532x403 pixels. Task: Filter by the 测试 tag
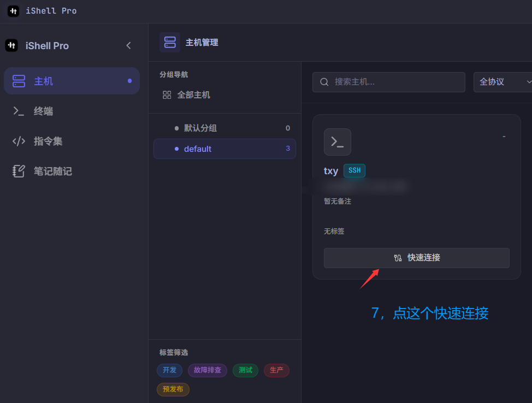[245, 370]
